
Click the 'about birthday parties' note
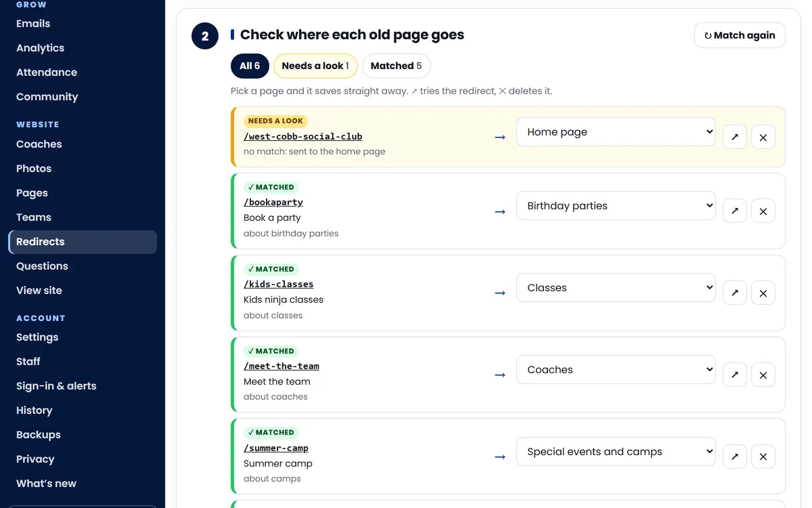pyautogui.click(x=291, y=234)
